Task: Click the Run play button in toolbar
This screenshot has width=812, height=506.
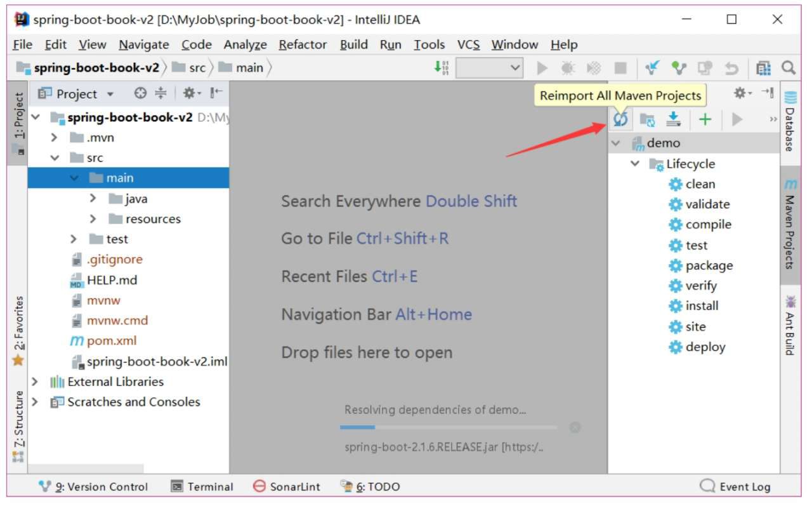Action: click(542, 68)
